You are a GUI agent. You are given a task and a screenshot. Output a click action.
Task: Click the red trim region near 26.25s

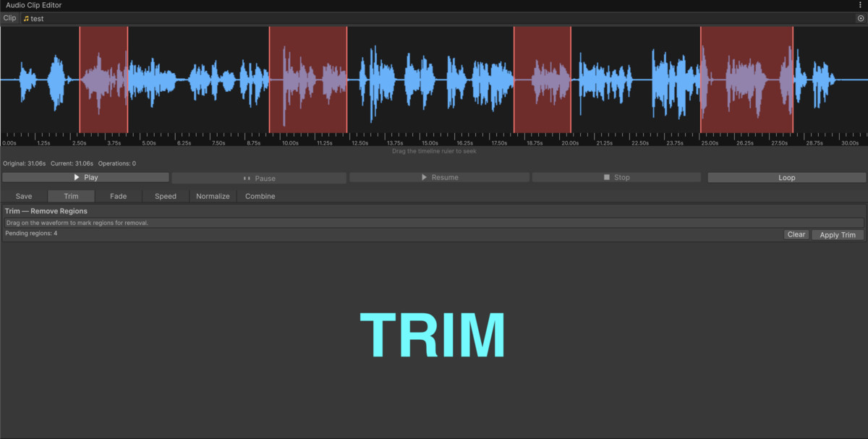[746, 80]
